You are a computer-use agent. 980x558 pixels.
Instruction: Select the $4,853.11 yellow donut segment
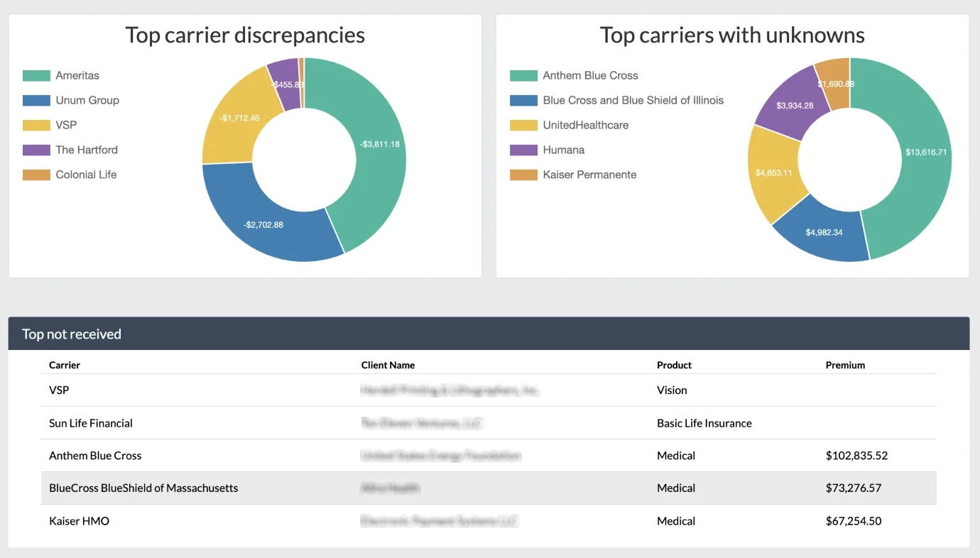(773, 173)
